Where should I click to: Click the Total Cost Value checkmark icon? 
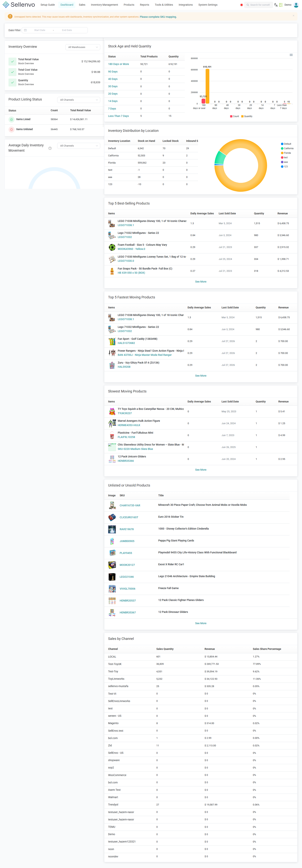tap(12, 72)
